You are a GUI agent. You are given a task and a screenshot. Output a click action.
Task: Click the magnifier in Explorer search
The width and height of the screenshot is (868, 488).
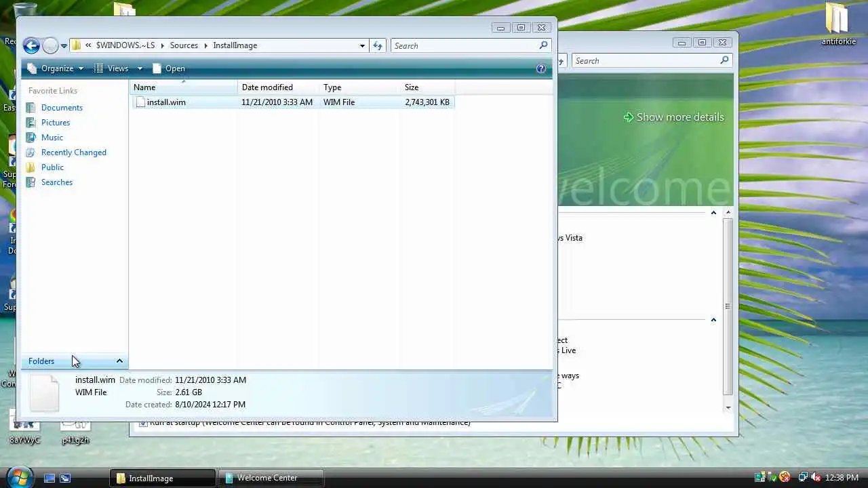pos(543,45)
